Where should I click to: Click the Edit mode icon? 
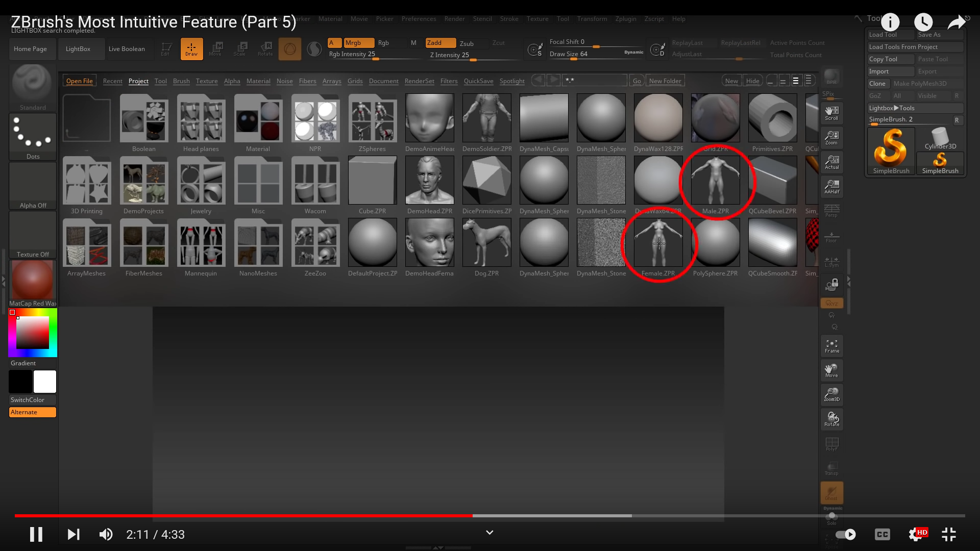click(x=166, y=49)
